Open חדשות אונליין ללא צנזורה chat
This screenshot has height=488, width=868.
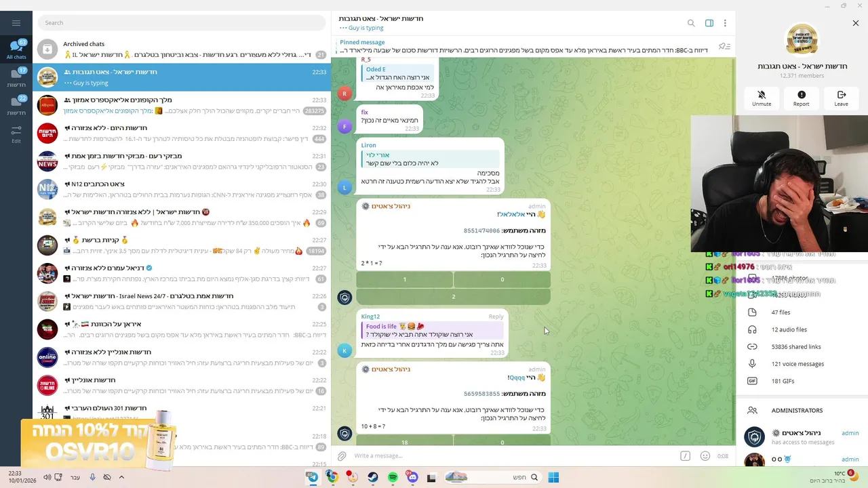point(182,357)
